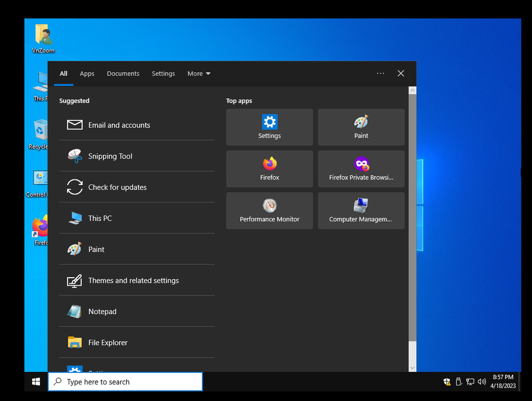Viewport: 532px width, 401px height.
Task: Switch to the Apps tab
Action: tap(87, 73)
